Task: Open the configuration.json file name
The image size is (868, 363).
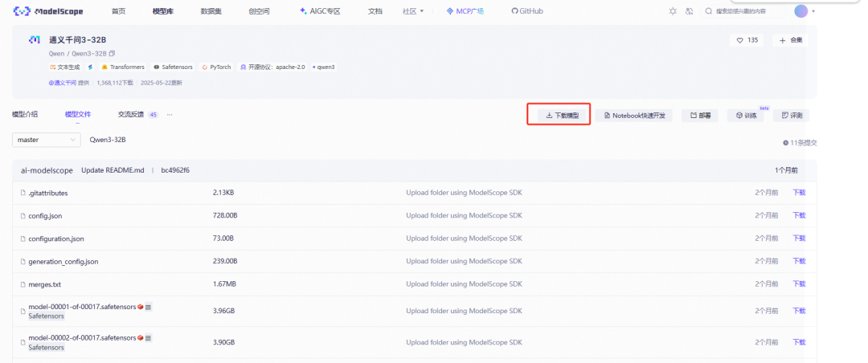Action: pos(56,239)
